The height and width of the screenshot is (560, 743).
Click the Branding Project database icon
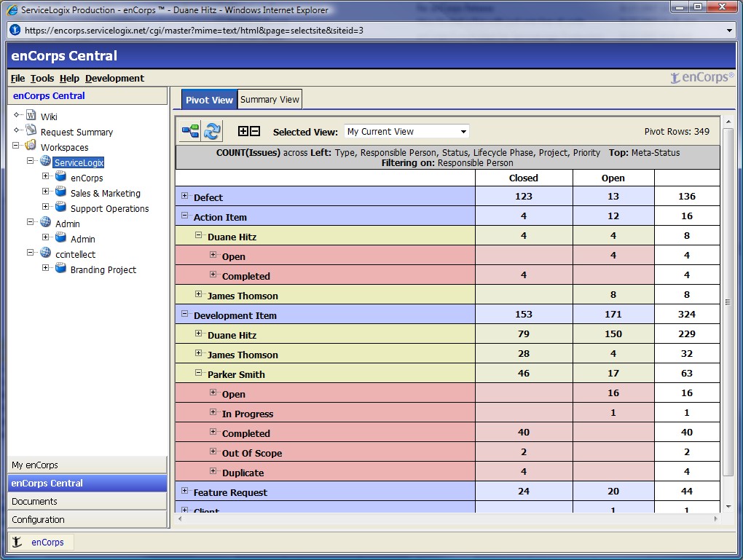pos(60,268)
